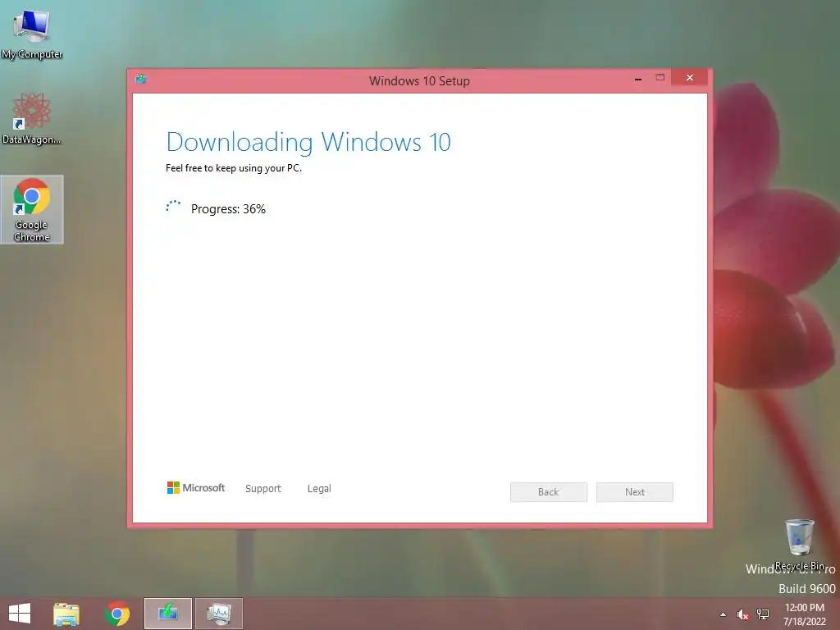
Task: Open the Support link
Action: 263,489
